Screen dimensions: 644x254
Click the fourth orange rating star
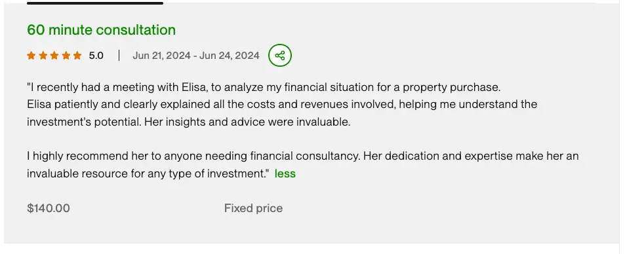click(x=66, y=55)
